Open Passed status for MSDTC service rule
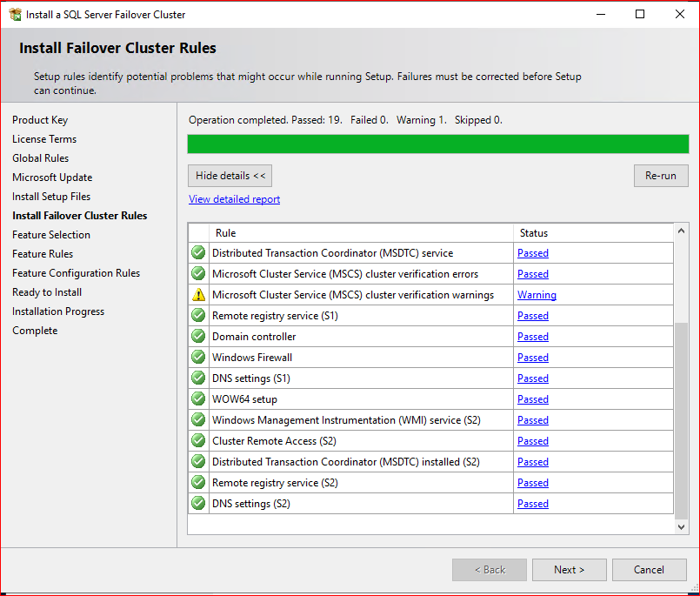700x596 pixels. click(532, 253)
